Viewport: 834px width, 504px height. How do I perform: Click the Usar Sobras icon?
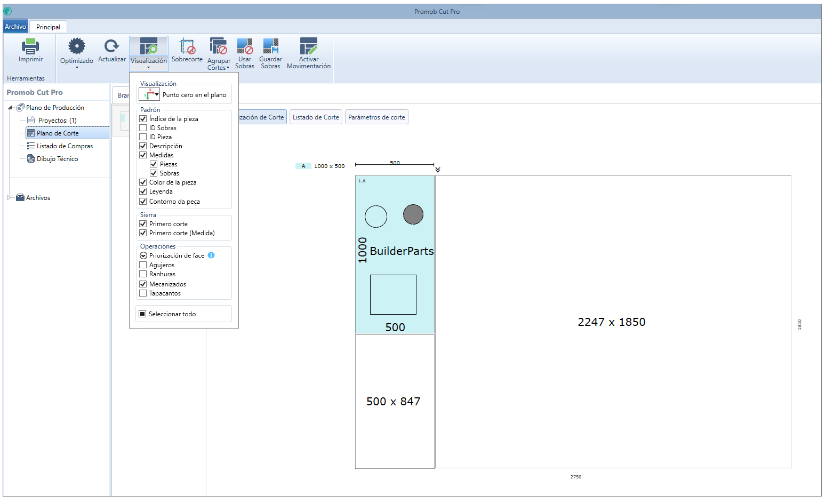245,46
